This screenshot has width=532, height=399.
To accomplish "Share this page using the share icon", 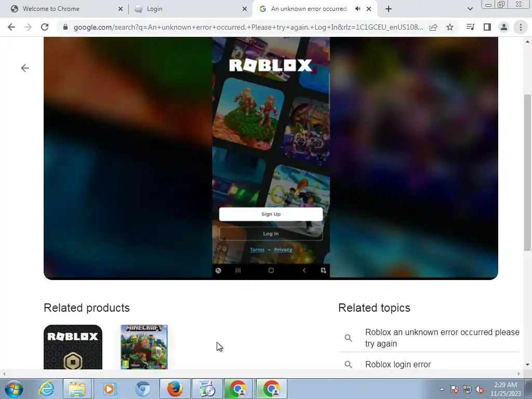I will 433,27.
